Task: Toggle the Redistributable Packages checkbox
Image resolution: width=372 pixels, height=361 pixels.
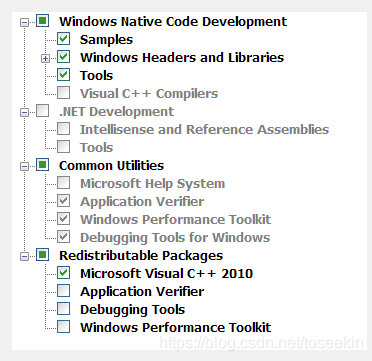Action: (42, 255)
